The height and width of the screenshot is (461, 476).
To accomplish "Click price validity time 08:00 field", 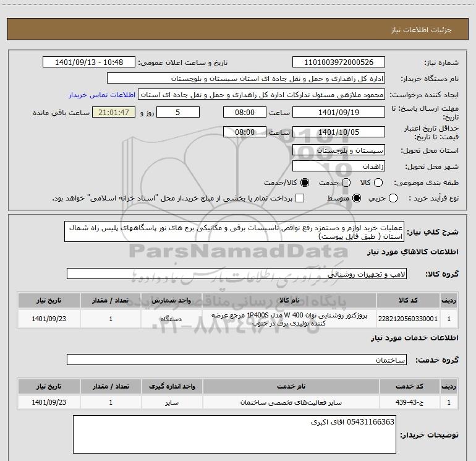I will tap(245, 132).
